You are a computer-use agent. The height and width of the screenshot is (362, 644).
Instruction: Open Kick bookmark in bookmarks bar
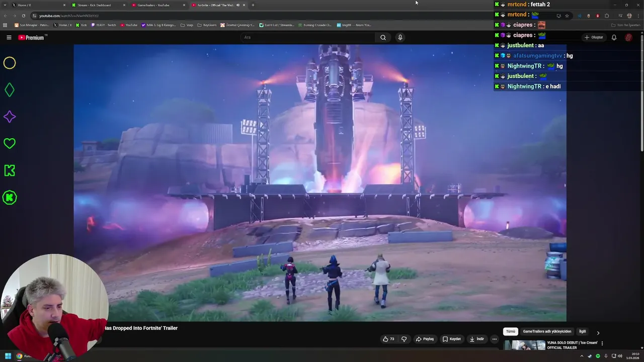82,25
